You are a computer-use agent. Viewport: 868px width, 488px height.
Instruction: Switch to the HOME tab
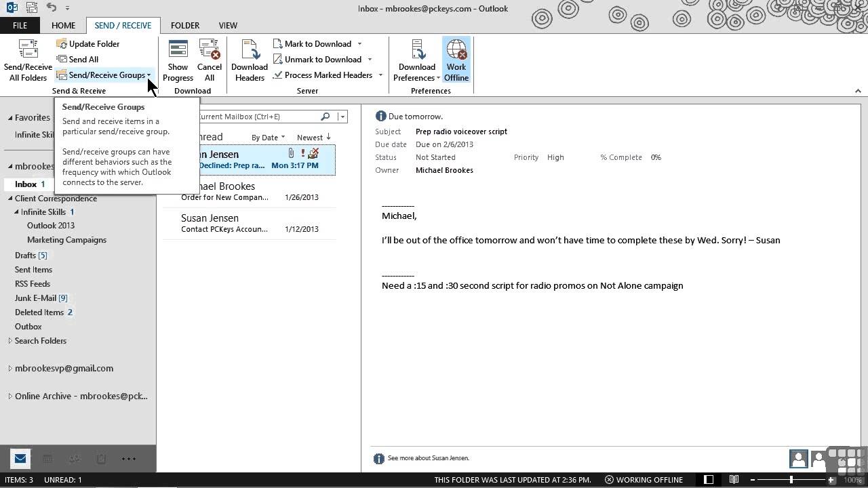[63, 25]
